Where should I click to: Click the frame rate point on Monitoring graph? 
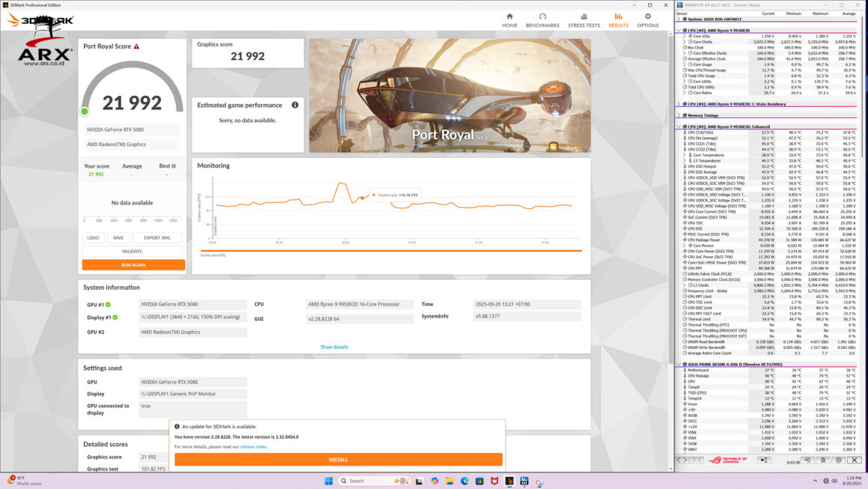(362, 198)
